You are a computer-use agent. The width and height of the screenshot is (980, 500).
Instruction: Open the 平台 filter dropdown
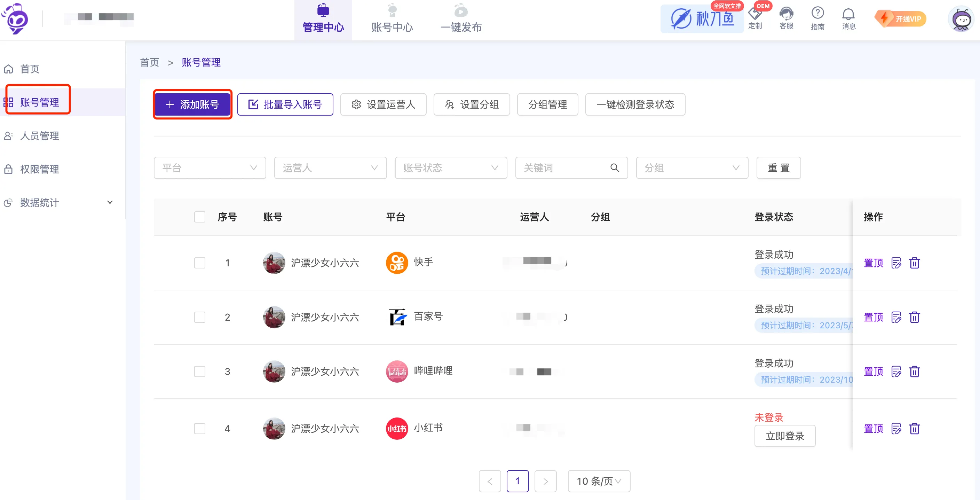point(210,168)
